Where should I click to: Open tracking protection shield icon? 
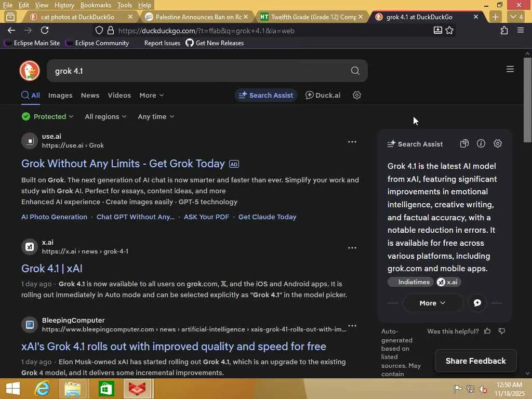[x=99, y=31]
